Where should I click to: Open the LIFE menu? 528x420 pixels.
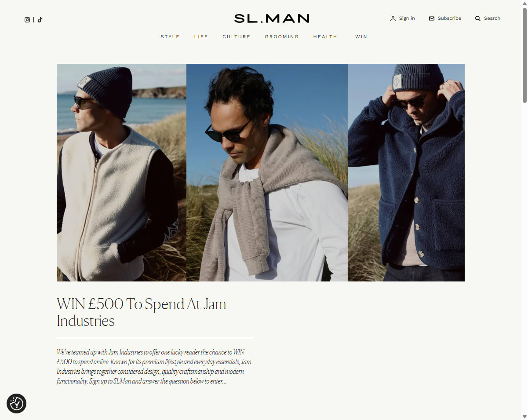click(x=201, y=37)
